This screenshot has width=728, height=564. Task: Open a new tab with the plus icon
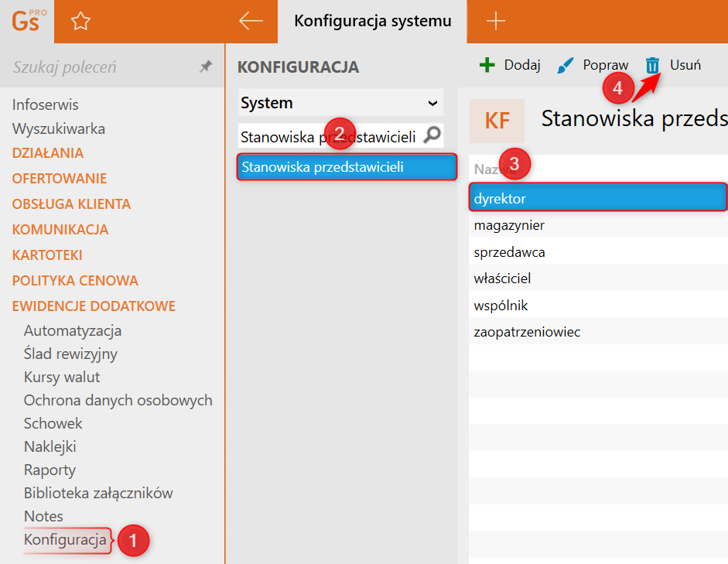(x=495, y=21)
